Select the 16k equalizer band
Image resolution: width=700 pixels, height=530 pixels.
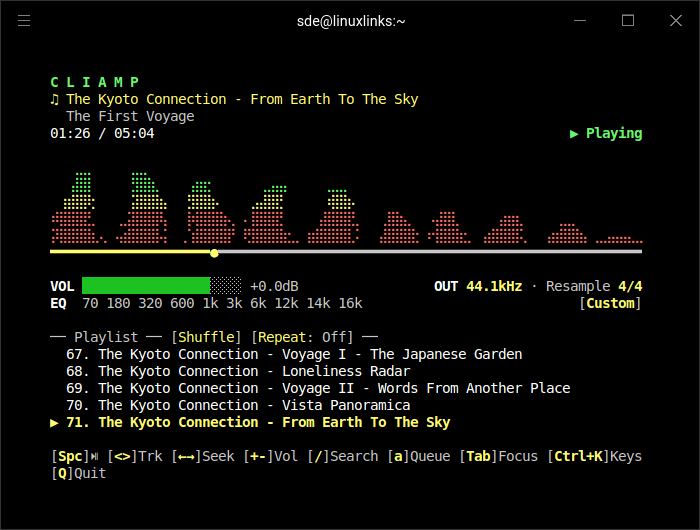point(350,303)
